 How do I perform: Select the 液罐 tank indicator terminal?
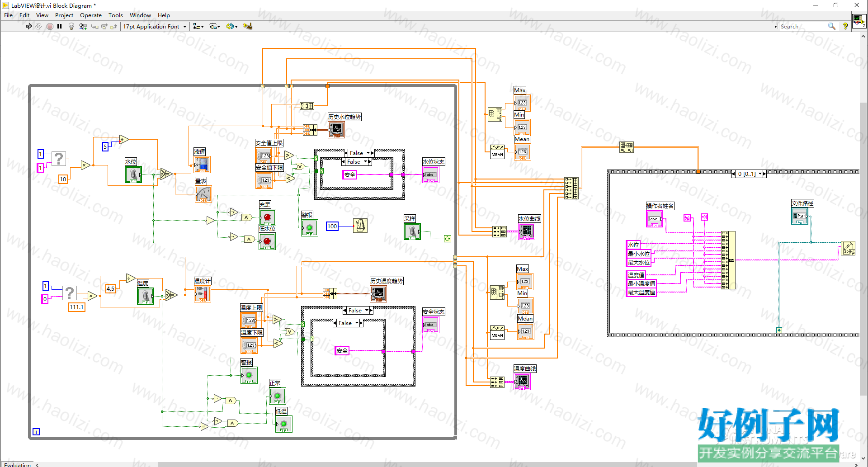(202, 165)
